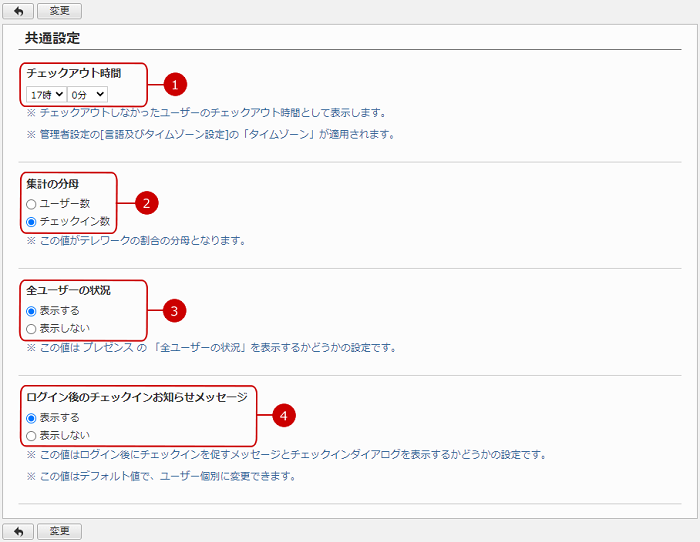
Task: Click red marker number 1
Action: (x=175, y=84)
